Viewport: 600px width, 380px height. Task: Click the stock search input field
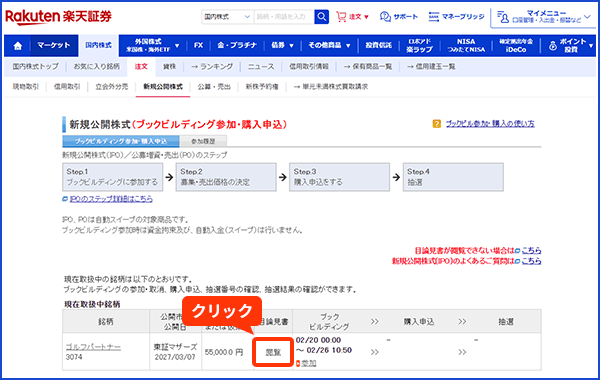point(284,17)
